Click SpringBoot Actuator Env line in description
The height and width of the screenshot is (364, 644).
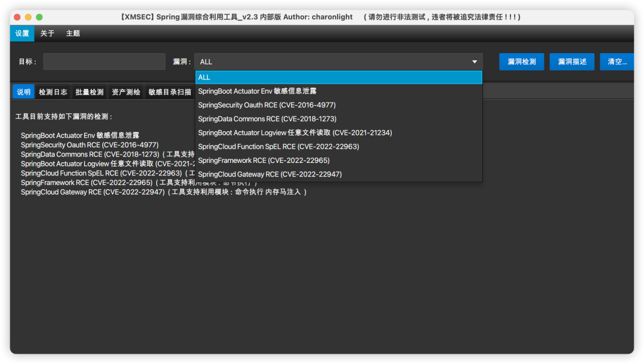(x=80, y=135)
